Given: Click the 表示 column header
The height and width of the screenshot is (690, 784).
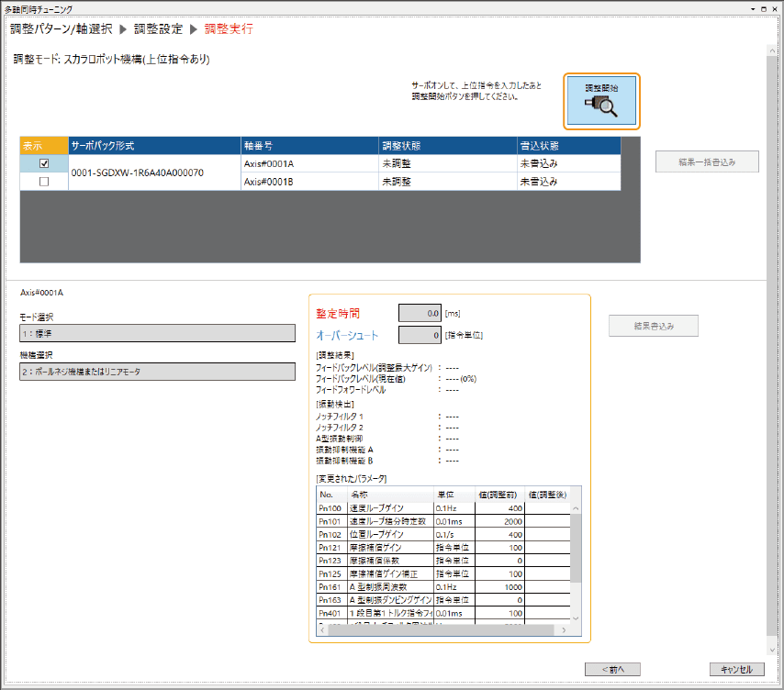Looking at the screenshot, I should click(x=44, y=145).
